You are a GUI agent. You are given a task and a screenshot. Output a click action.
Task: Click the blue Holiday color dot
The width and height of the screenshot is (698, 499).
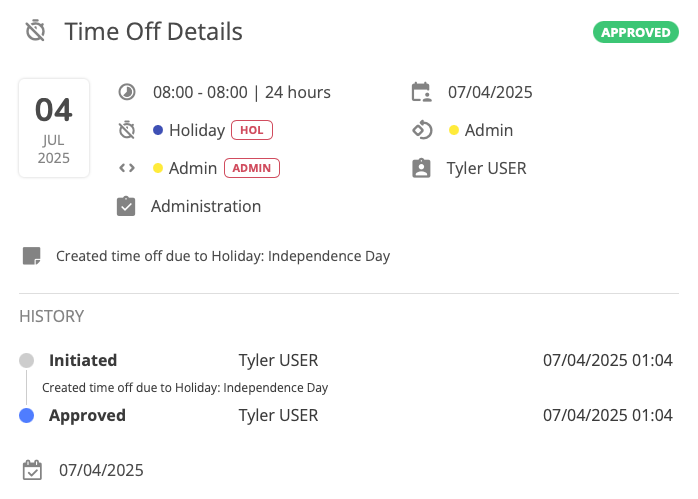pos(158,130)
